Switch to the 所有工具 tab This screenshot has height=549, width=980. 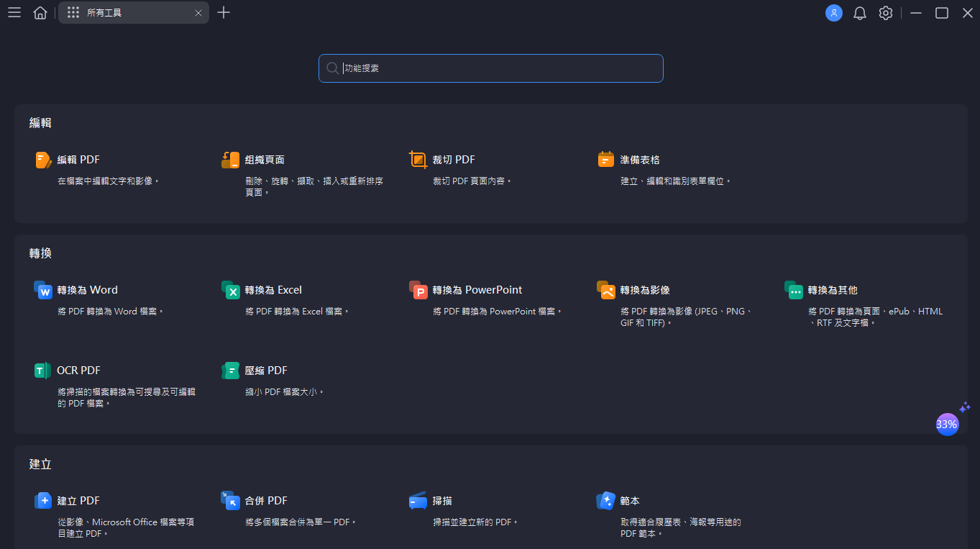click(134, 13)
